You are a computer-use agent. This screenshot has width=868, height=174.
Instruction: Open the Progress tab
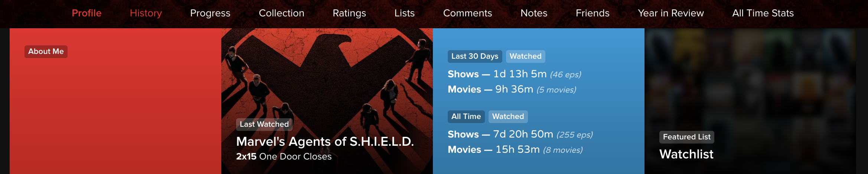click(x=210, y=13)
